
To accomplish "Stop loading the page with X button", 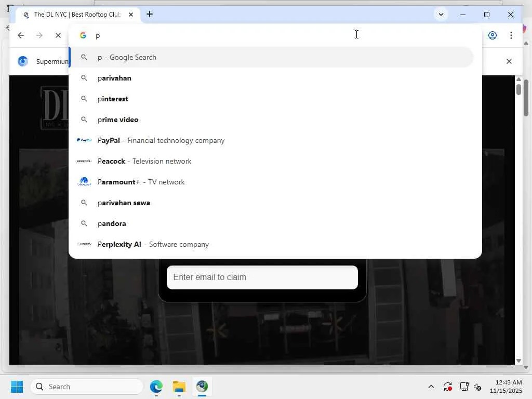I will click(x=58, y=35).
